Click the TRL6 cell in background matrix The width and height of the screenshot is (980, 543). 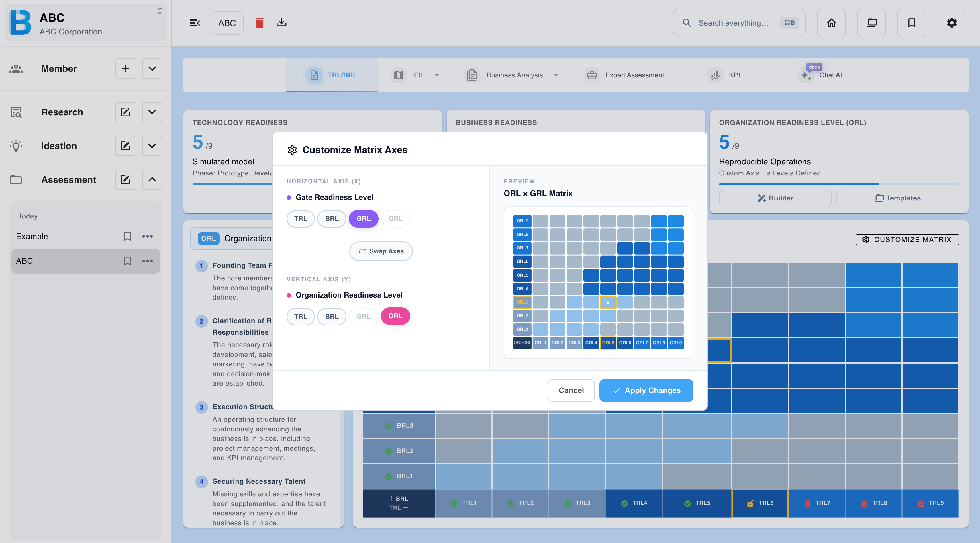(x=760, y=503)
